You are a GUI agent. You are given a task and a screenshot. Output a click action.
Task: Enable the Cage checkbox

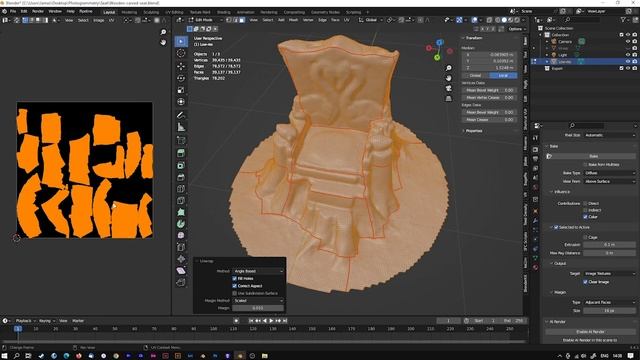point(585,237)
